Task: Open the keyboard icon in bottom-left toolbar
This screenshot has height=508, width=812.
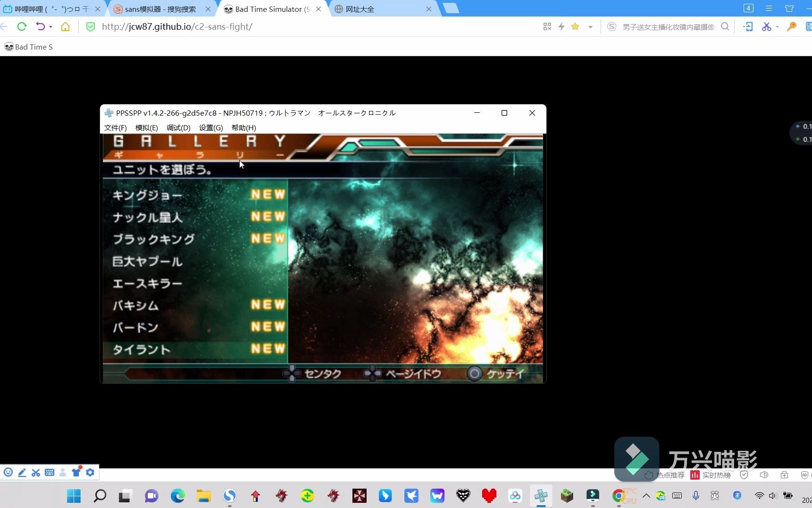Action: [x=50, y=472]
